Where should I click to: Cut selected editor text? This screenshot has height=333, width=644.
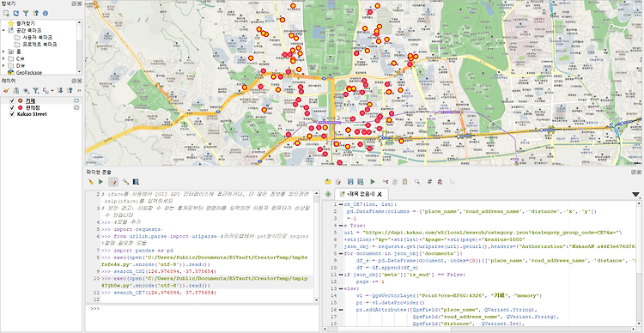pos(385,181)
